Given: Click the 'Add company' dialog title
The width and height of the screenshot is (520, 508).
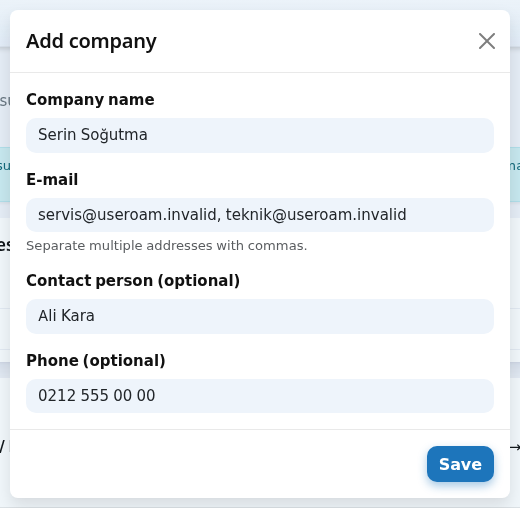Looking at the screenshot, I should 91,41.
